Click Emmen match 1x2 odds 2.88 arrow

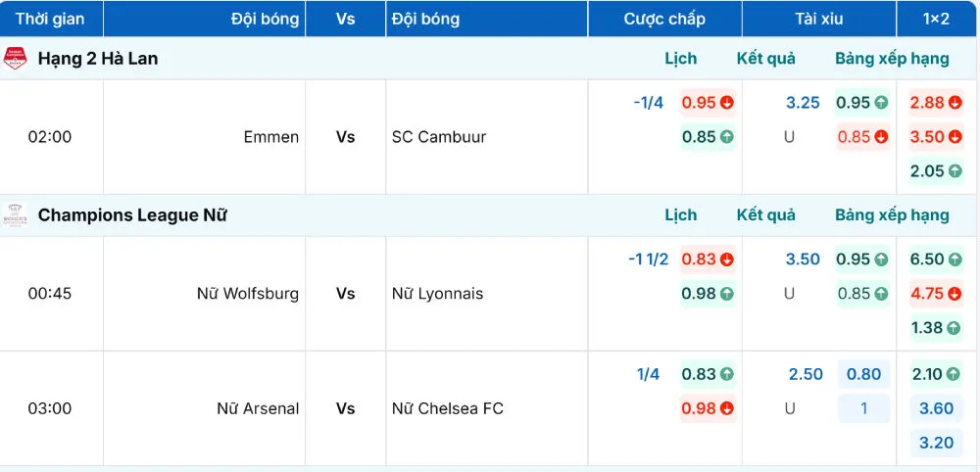tap(955, 103)
